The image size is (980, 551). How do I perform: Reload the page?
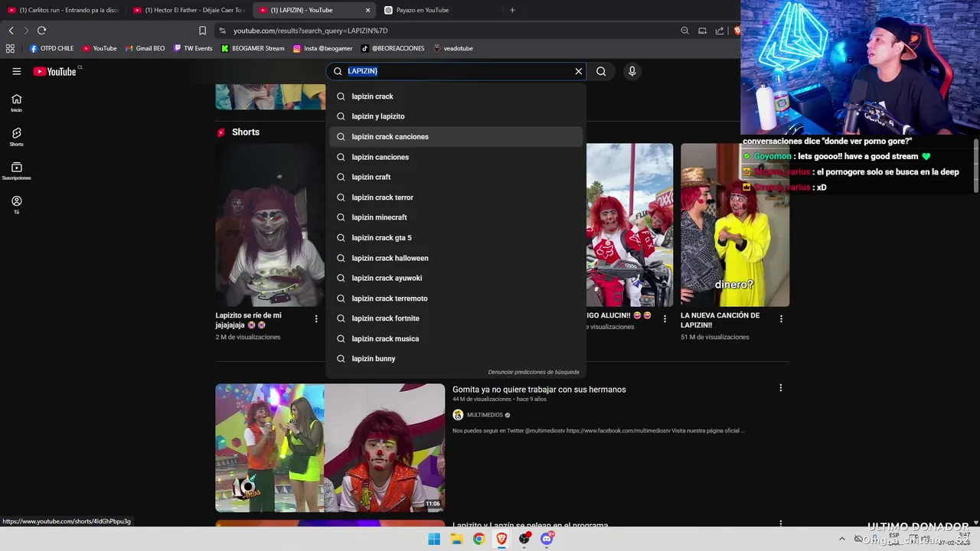tap(41, 31)
